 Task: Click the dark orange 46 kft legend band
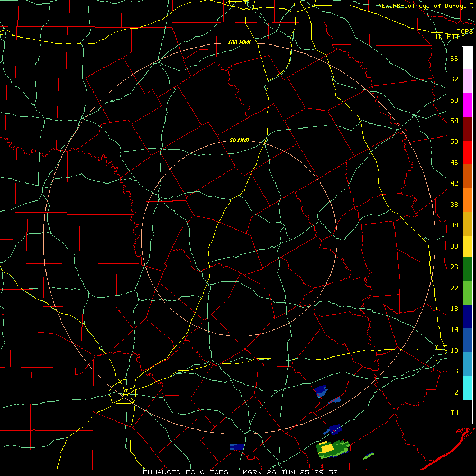pos(467,176)
